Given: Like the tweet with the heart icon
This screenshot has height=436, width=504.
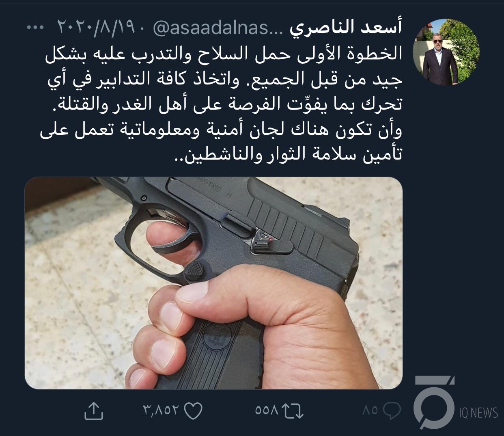Looking at the screenshot, I should 193,411.
